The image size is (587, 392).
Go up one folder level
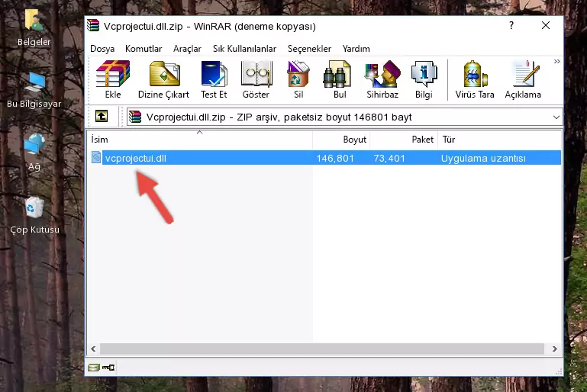click(x=102, y=117)
